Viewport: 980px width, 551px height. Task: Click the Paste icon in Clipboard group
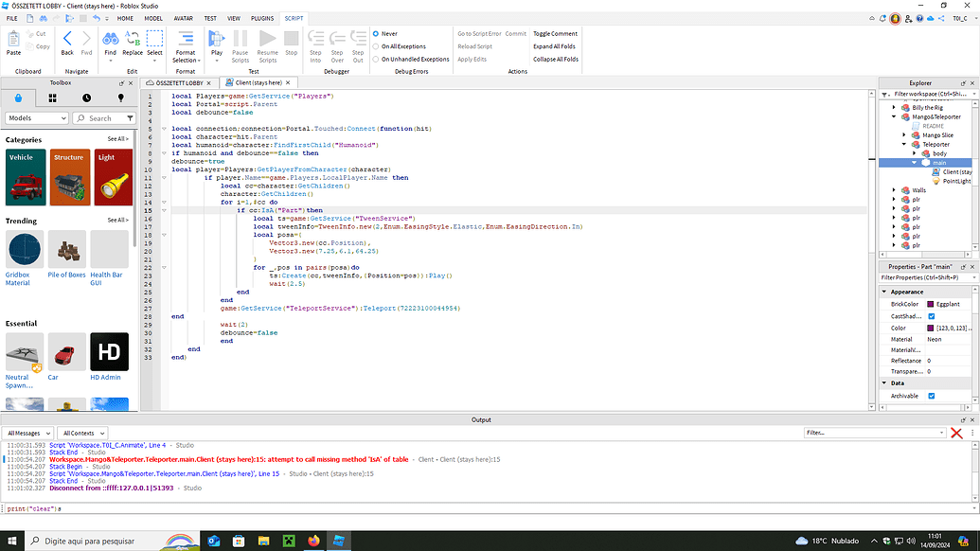15,40
